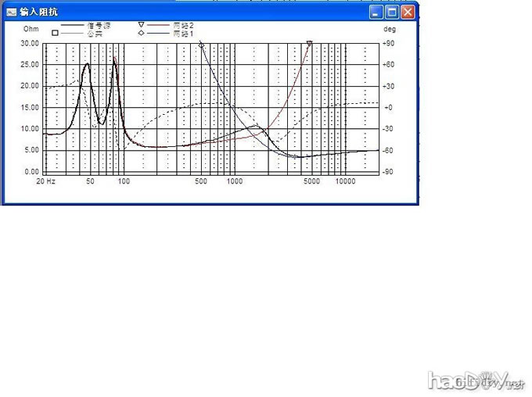Select diamond marker atop curve at 500 Hz
Screen dimensions: 532x397
click(x=201, y=45)
